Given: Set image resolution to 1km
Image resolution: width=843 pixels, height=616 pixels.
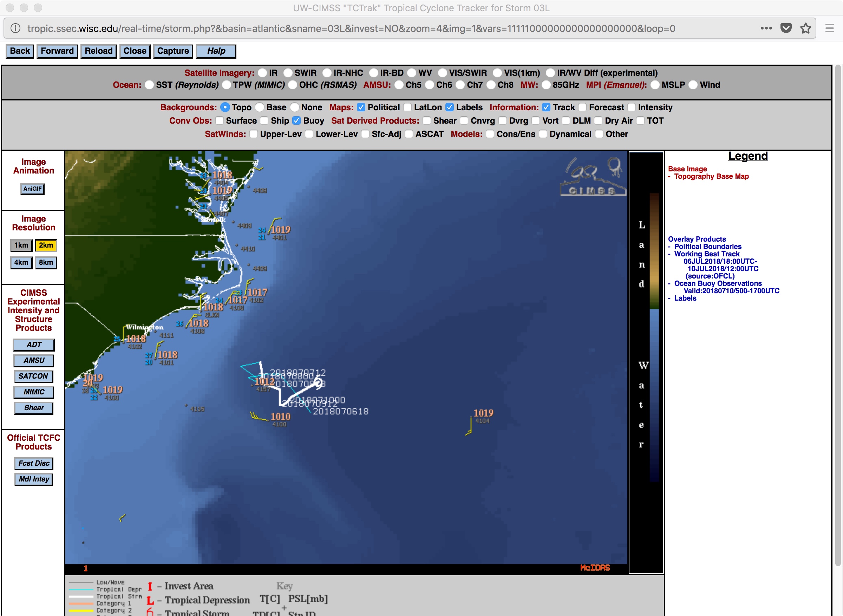Looking at the screenshot, I should [x=21, y=245].
